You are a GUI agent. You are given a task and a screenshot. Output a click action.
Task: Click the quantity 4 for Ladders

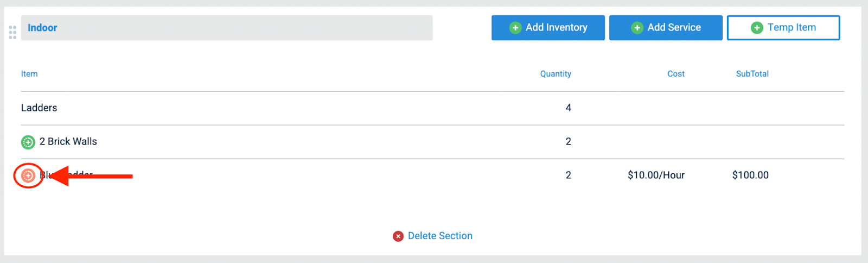coord(568,108)
